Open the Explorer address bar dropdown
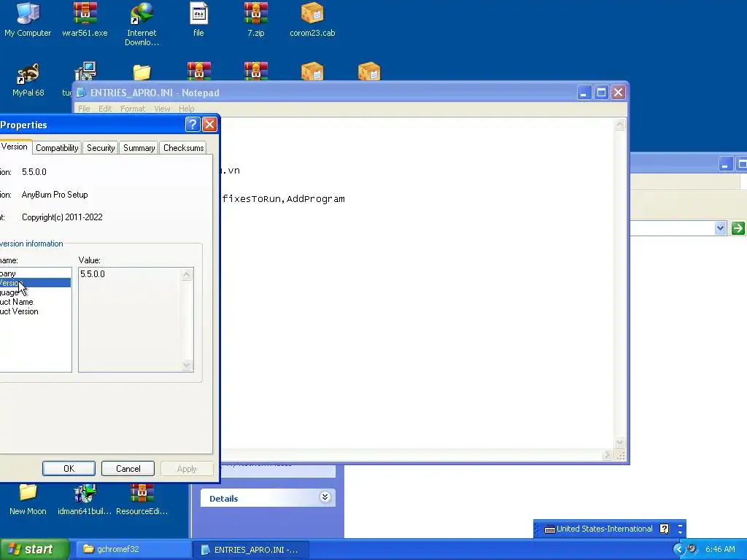The width and height of the screenshot is (747, 560). [720, 228]
